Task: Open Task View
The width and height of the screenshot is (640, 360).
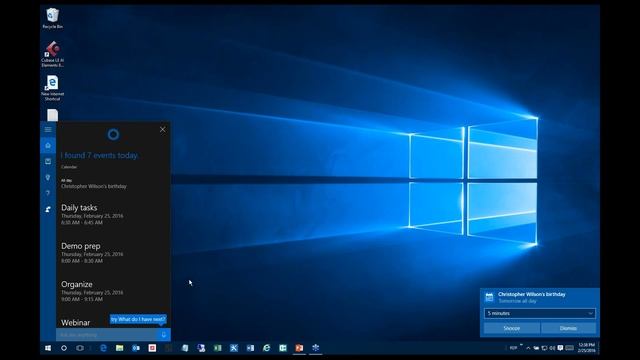Action: 80,348
